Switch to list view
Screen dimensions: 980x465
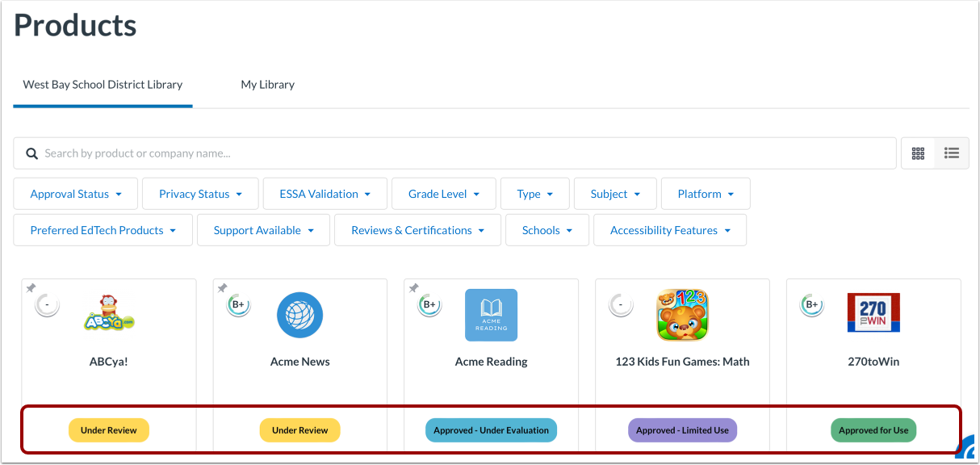(951, 153)
